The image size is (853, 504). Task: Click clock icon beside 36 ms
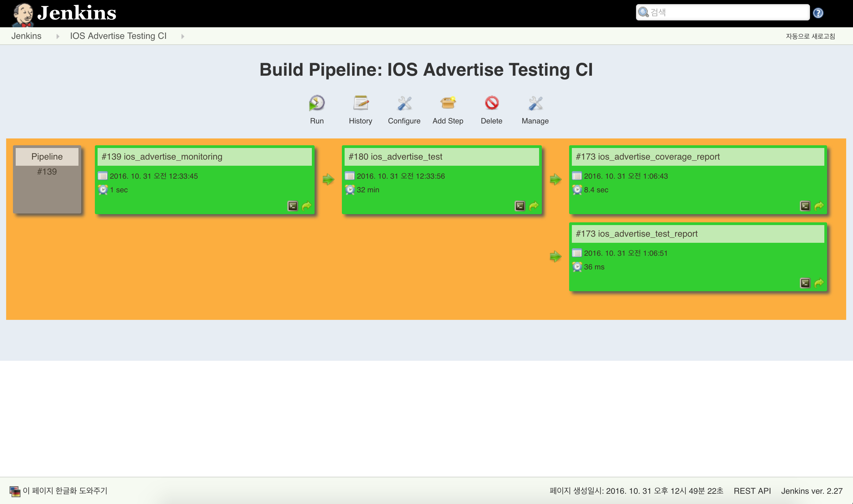point(577,267)
